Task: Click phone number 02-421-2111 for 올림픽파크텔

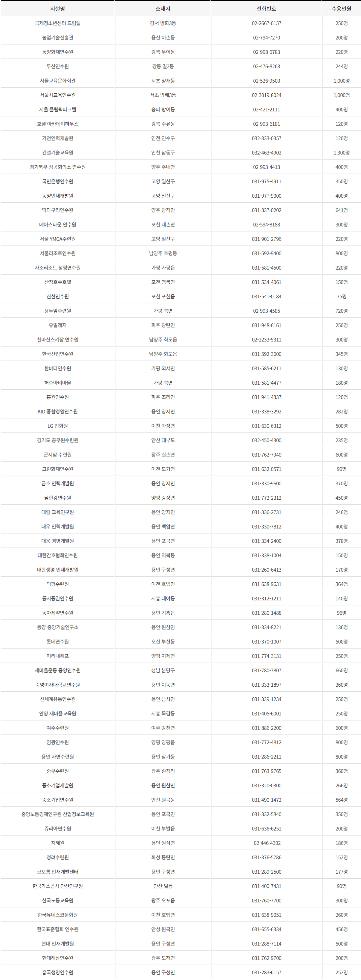Action: pyautogui.click(x=266, y=110)
